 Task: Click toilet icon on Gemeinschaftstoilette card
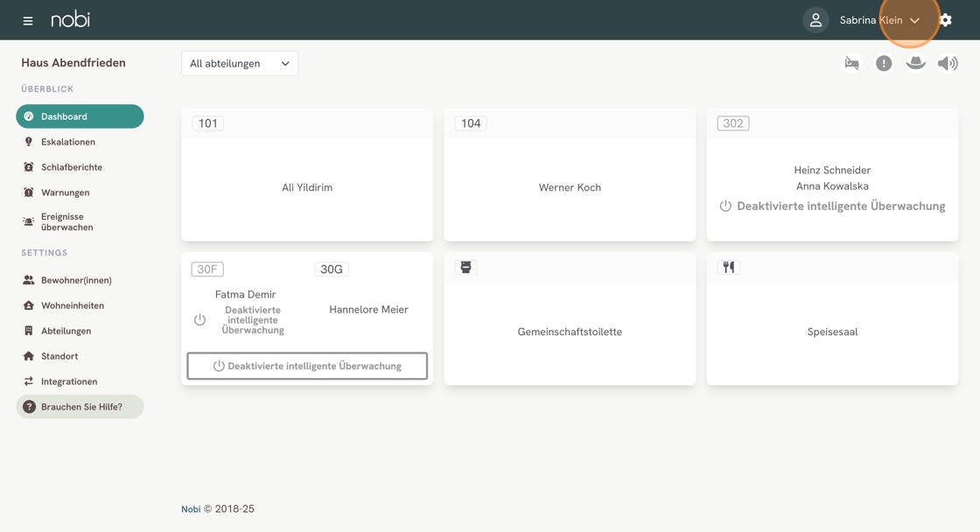[465, 268]
